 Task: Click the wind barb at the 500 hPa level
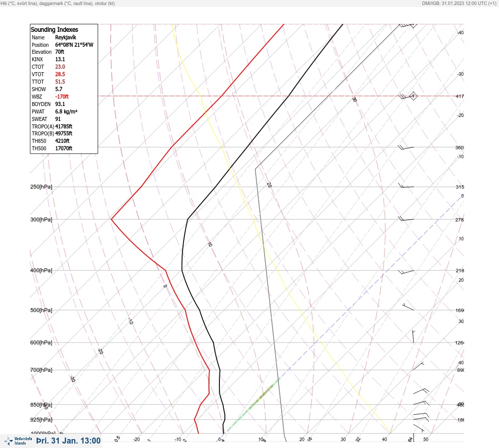(408, 307)
